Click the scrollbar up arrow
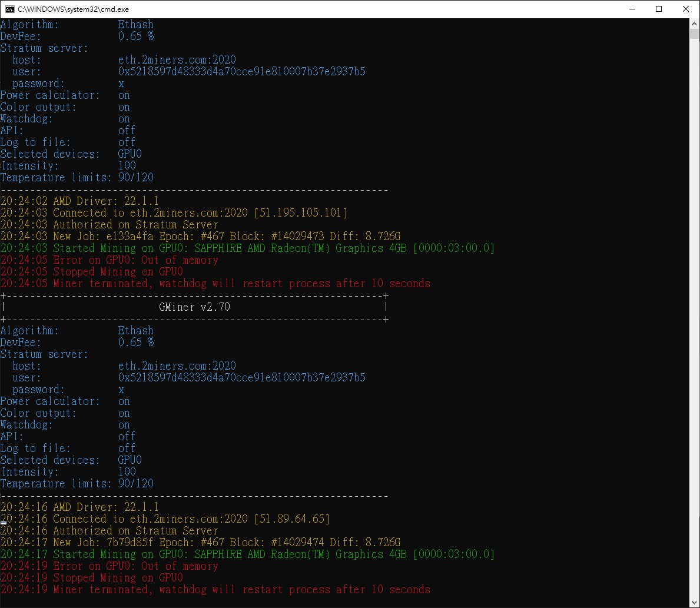This screenshot has height=608, width=700. [x=695, y=23]
